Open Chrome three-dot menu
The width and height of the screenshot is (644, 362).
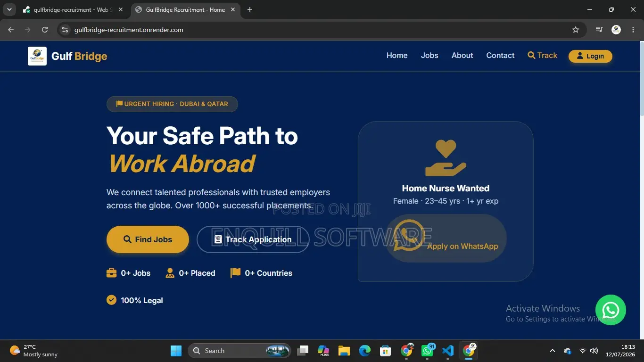pyautogui.click(x=632, y=30)
